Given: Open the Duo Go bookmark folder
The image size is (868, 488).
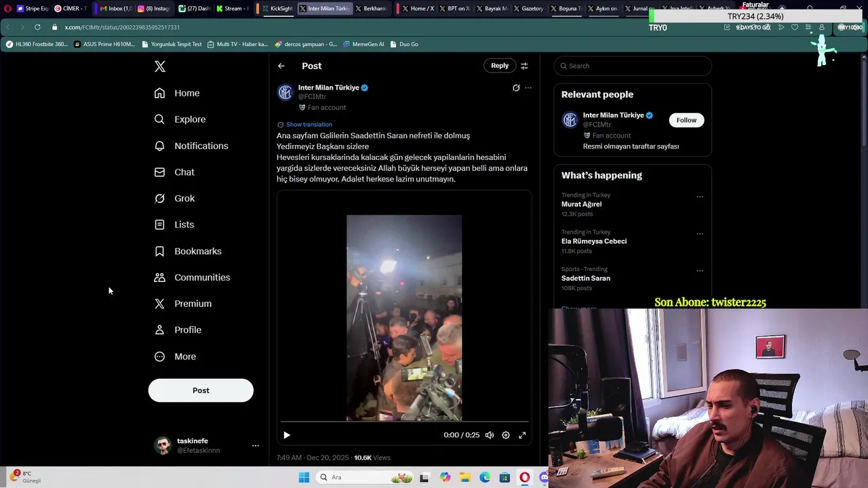Looking at the screenshot, I should pos(404,44).
